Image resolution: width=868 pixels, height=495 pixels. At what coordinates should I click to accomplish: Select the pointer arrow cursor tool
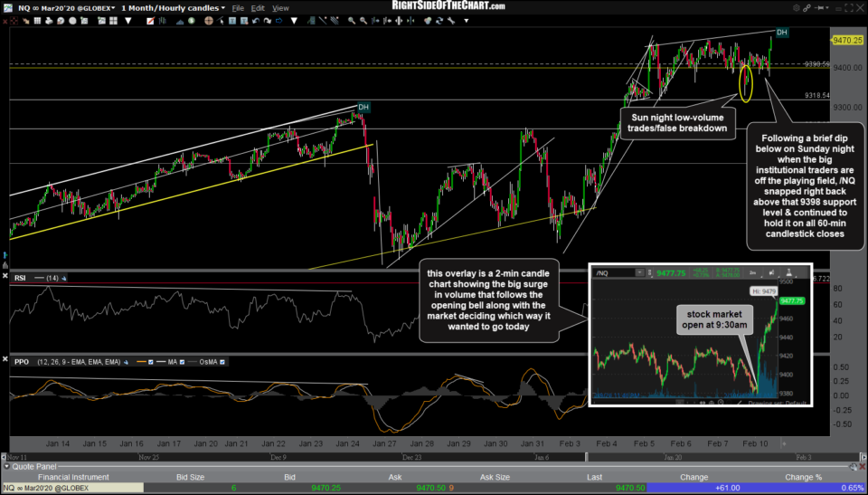point(221,21)
